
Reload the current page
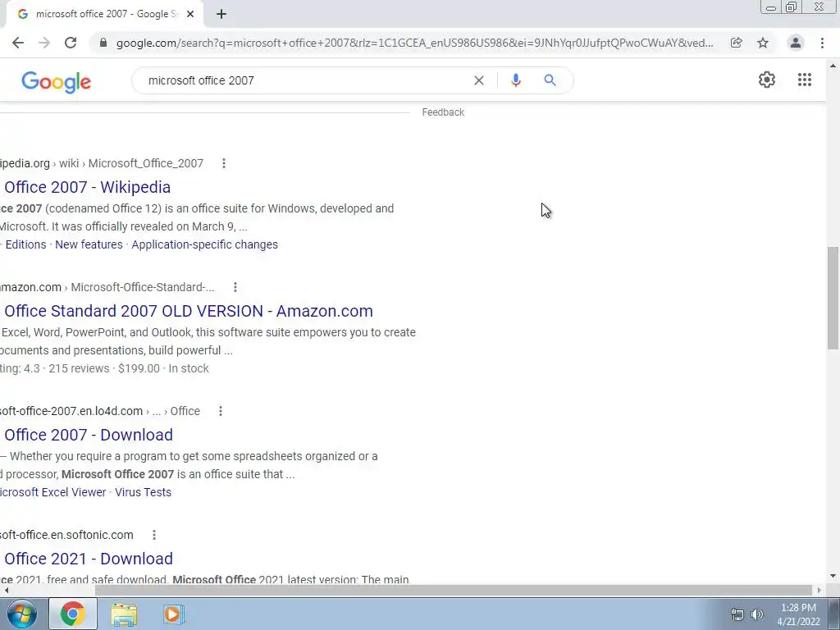pyautogui.click(x=71, y=43)
